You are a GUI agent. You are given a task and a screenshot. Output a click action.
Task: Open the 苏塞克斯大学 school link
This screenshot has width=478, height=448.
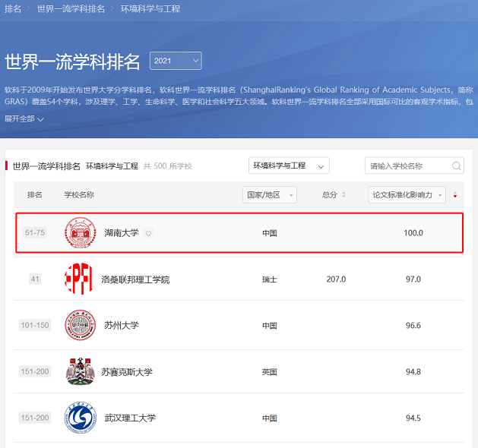click(x=127, y=372)
